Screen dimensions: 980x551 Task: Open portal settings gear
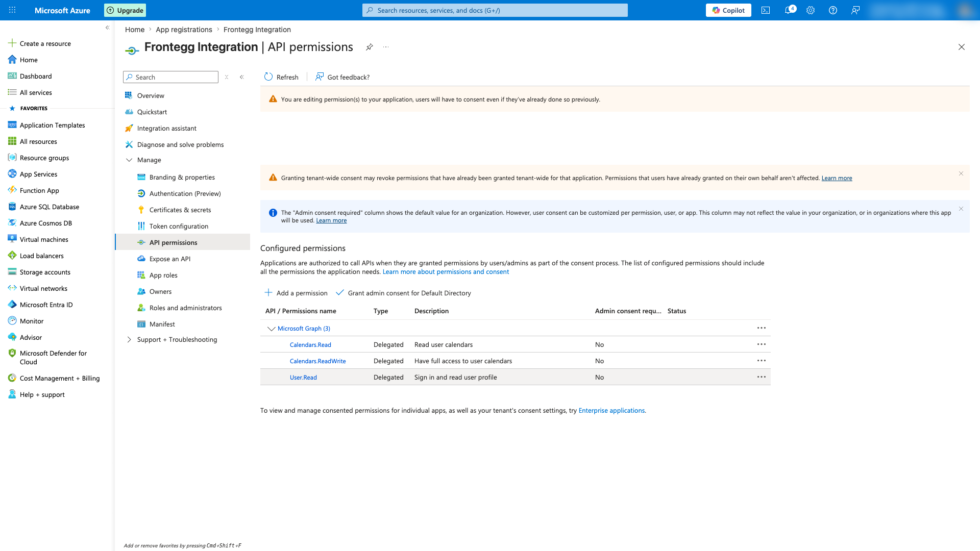pos(811,10)
